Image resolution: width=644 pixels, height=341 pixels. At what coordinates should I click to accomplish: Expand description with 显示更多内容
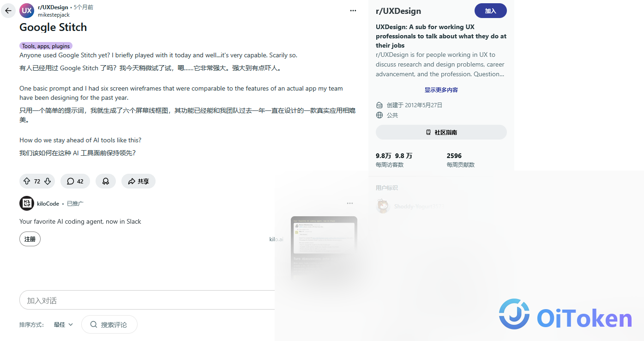click(441, 90)
